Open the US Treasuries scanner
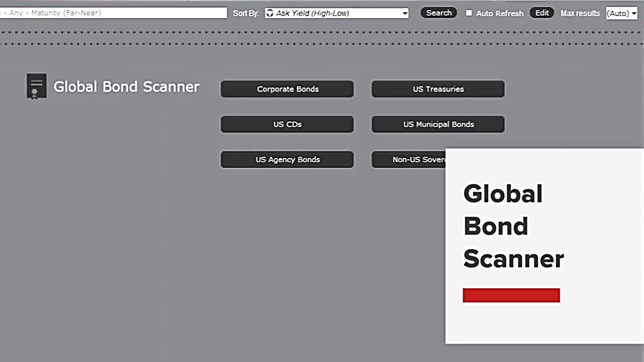The image size is (644, 362). coord(438,89)
